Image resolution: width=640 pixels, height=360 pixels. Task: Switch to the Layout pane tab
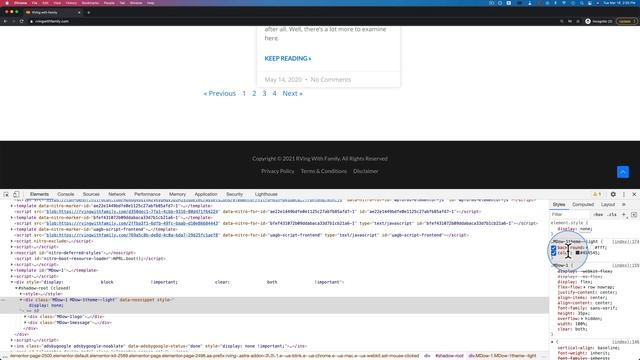(x=608, y=204)
